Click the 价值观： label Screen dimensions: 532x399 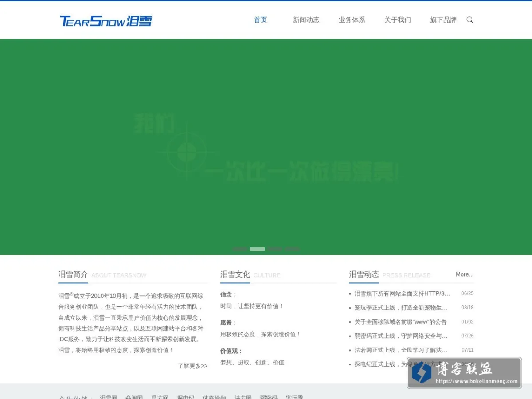pyautogui.click(x=232, y=351)
